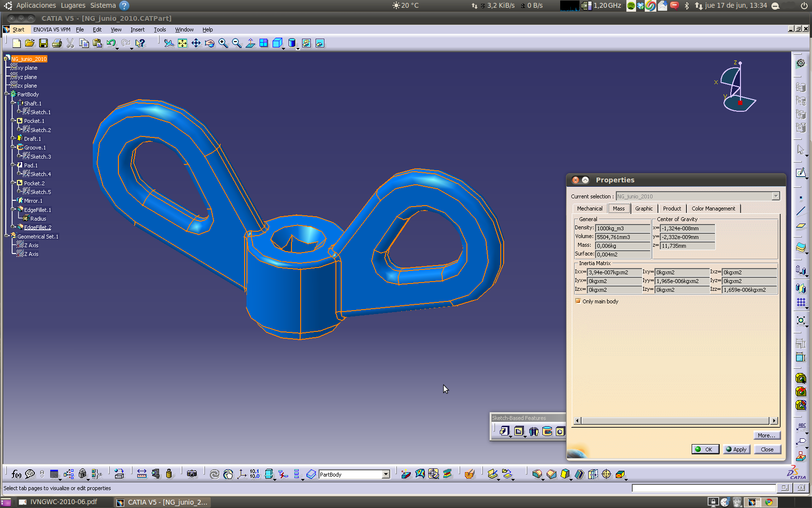This screenshot has width=812, height=508.
Task: Click the Cut scissors icon
Action: [x=71, y=44]
